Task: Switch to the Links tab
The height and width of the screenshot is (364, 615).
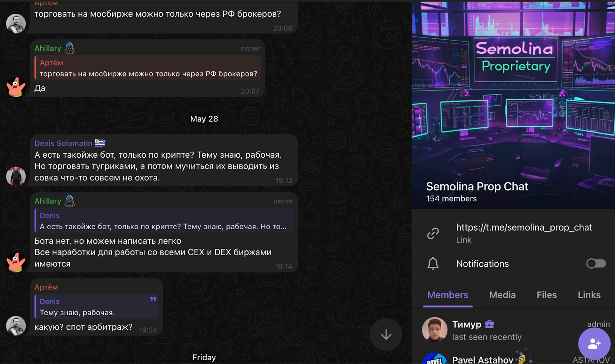Action: 589,295
